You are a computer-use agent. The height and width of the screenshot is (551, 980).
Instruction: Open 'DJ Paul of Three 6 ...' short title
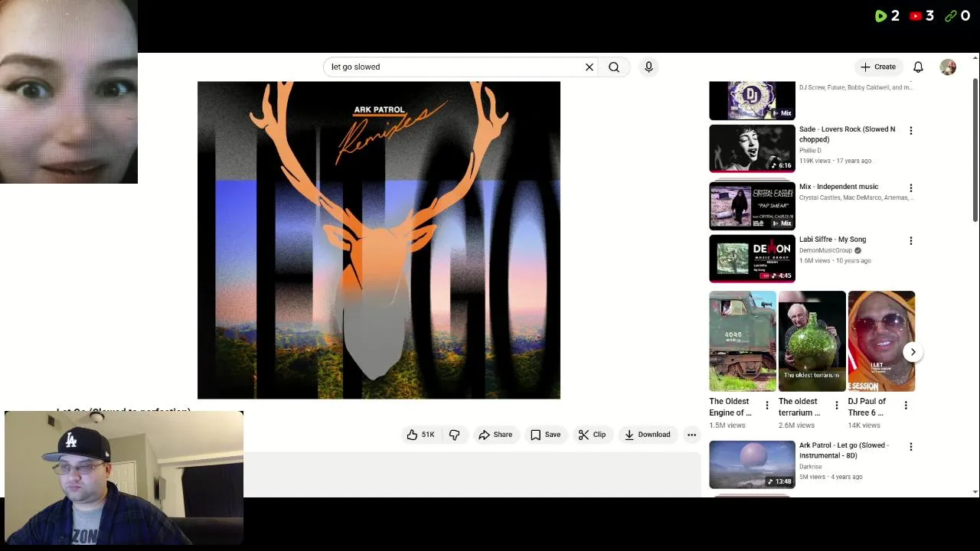(x=867, y=407)
